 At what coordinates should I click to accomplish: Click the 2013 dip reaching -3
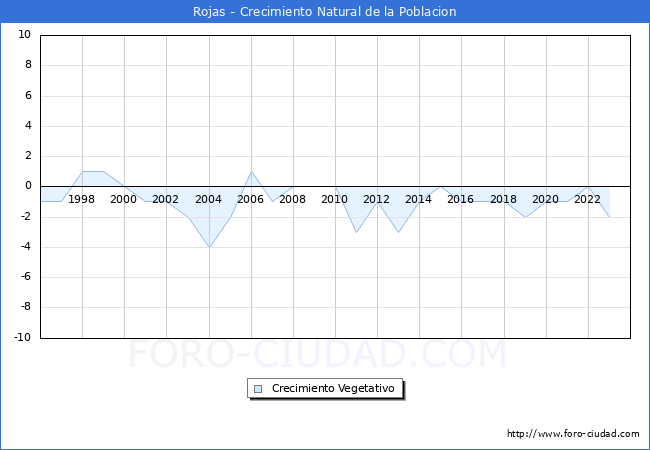pos(398,232)
